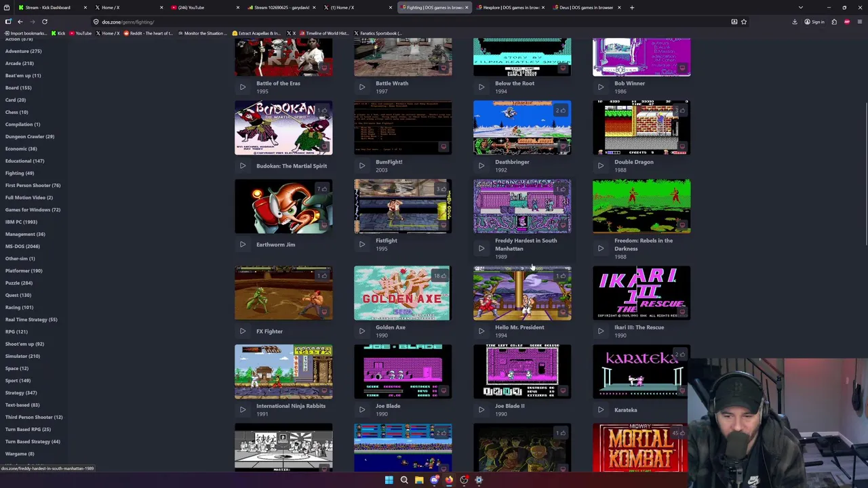Play Joe Blade II

(481, 410)
